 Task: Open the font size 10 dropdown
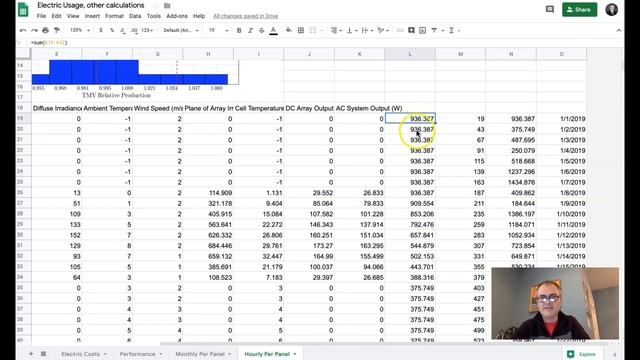coord(218,30)
